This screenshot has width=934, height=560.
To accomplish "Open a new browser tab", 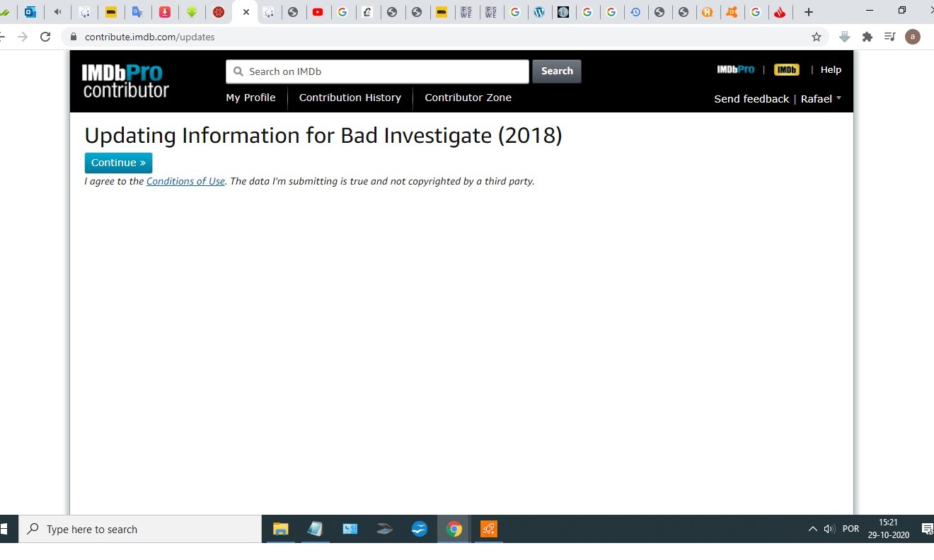I will pyautogui.click(x=809, y=12).
